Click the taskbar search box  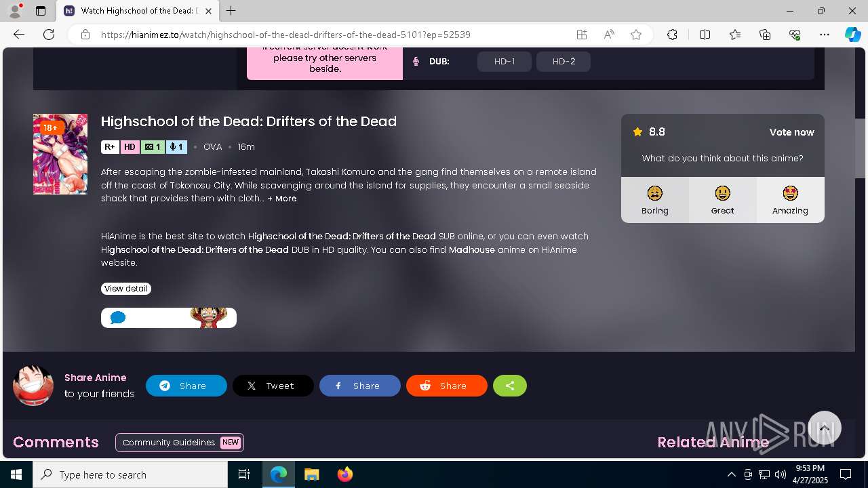click(130, 474)
